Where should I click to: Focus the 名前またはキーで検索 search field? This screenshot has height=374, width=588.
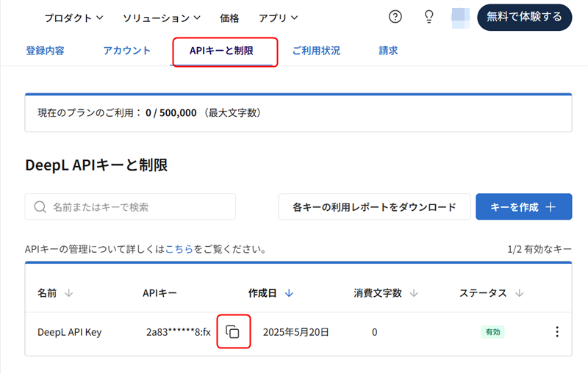[x=130, y=207]
